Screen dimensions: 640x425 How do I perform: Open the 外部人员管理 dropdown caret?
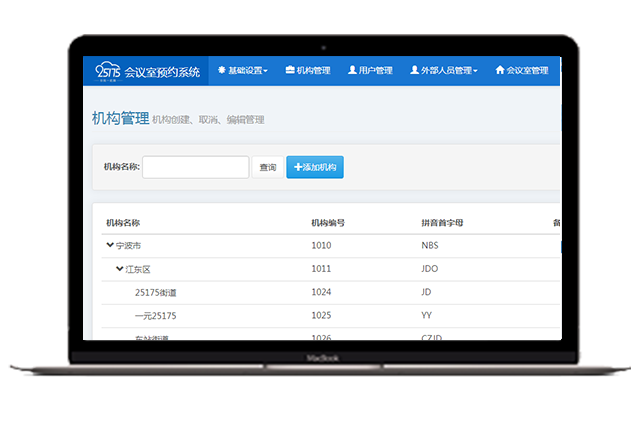[x=475, y=72]
